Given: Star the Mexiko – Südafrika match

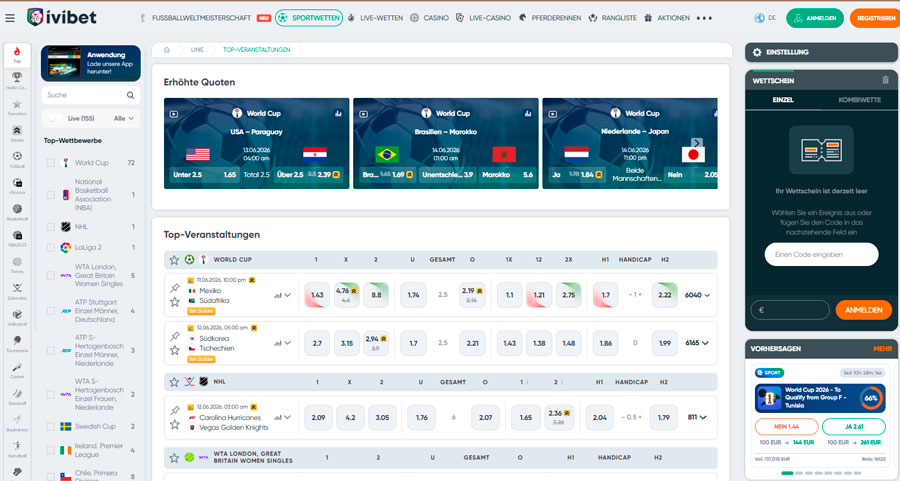Looking at the screenshot, I should point(174,302).
